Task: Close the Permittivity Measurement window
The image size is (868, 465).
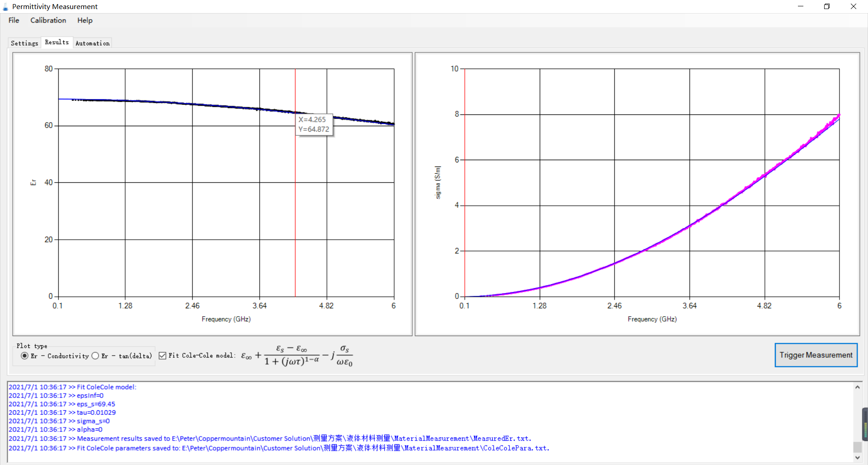Action: (854, 6)
